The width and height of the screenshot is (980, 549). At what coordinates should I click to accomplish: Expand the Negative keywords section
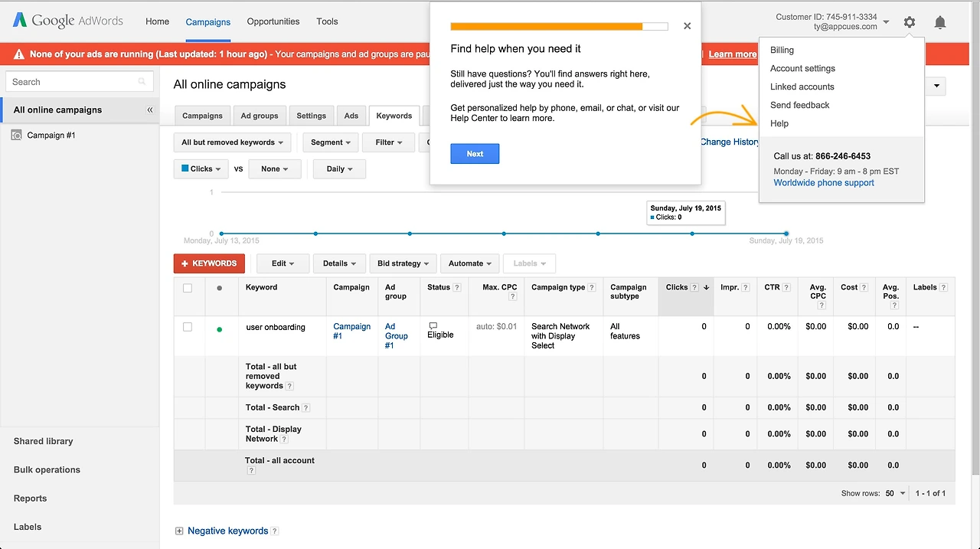(x=179, y=531)
